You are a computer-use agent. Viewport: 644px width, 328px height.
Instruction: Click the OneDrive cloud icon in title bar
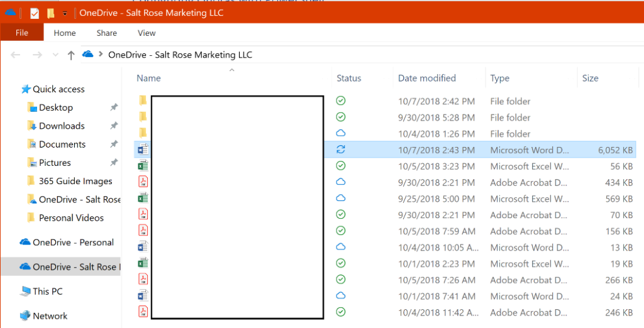click(x=10, y=13)
